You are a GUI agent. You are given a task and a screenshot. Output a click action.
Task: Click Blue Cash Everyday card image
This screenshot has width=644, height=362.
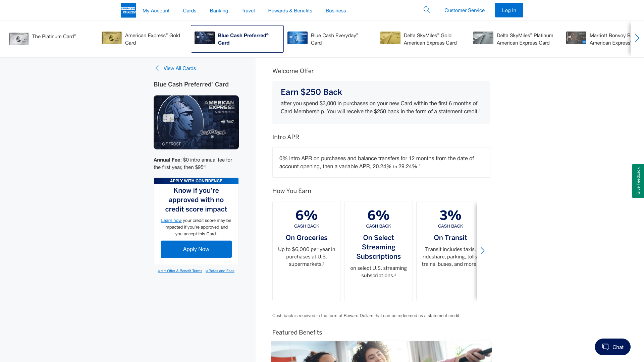pos(298,38)
